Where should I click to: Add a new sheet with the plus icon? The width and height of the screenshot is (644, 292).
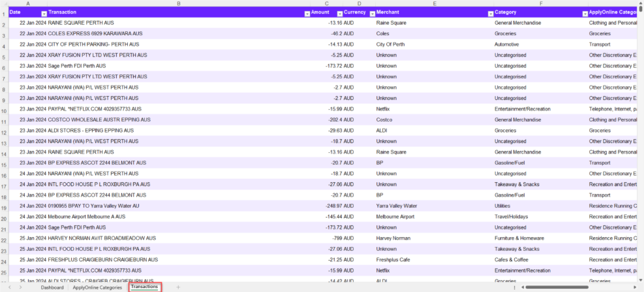pos(178,287)
